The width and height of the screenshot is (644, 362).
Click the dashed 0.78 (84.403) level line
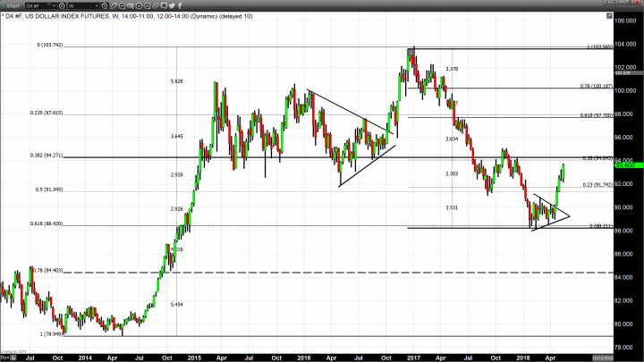click(x=268, y=273)
